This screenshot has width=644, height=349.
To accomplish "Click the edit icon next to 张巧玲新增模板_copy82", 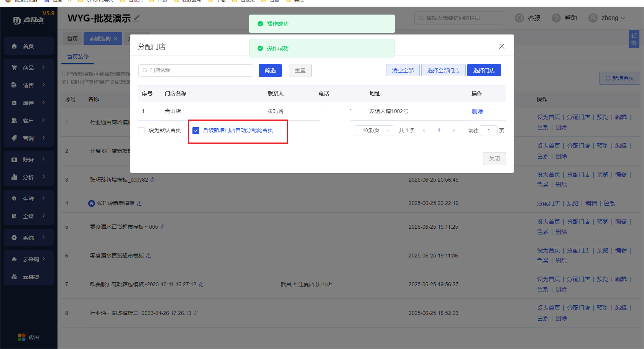I will (153, 180).
